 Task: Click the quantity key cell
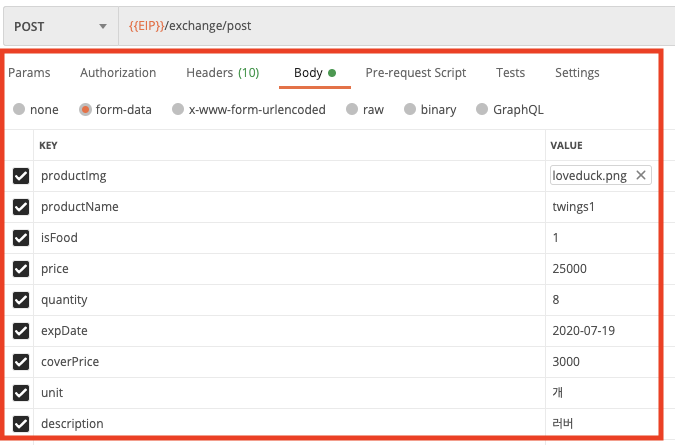pos(289,300)
